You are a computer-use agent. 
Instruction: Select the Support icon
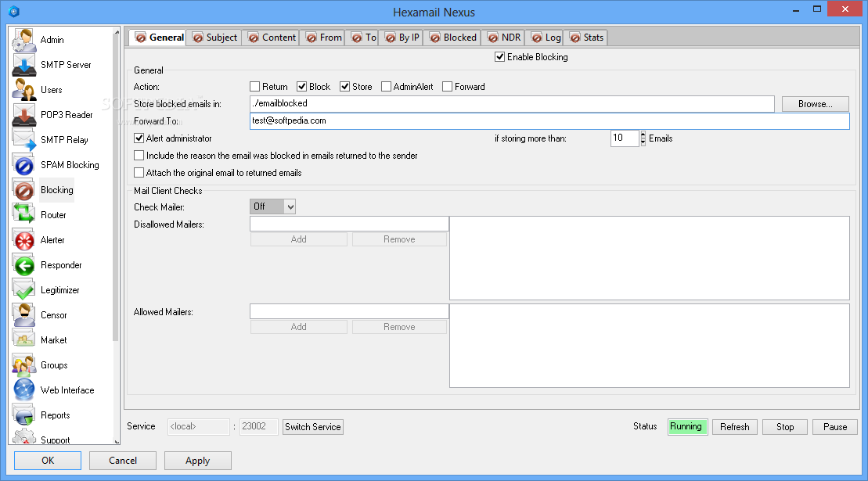(24, 436)
